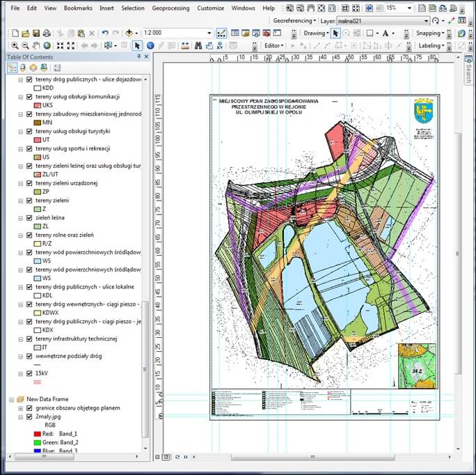The image size is (476, 475).
Task: Select the Zoom In tool in the Tools toolbar
Action: [x=15, y=46]
